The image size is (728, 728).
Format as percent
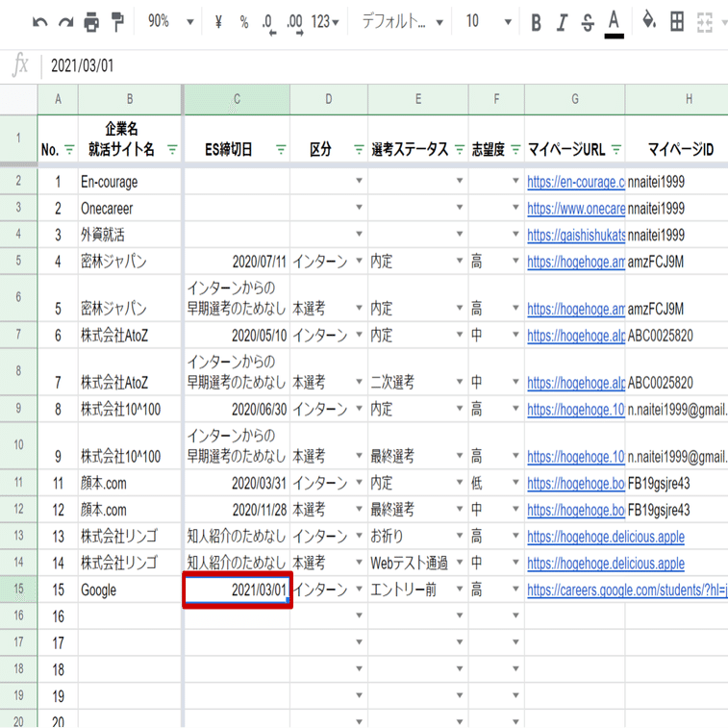pos(244,22)
